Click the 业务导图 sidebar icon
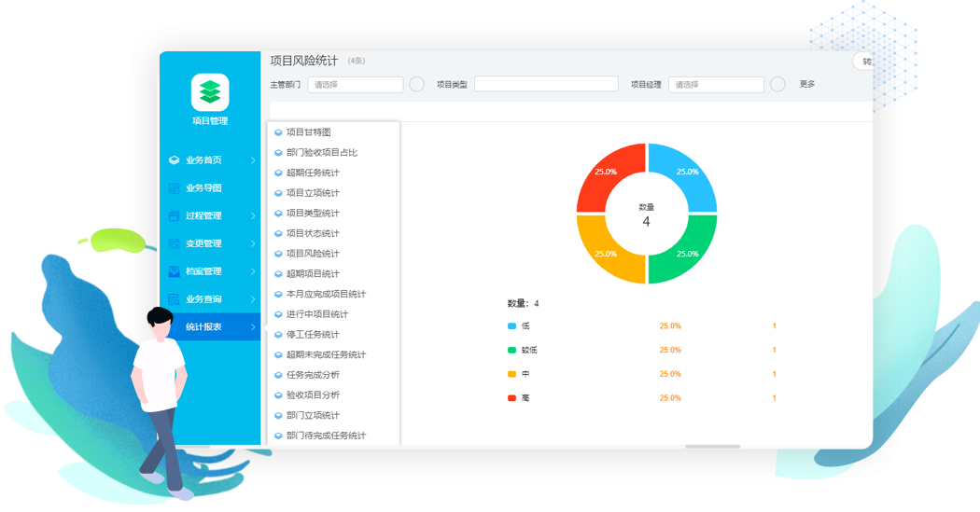The height and width of the screenshot is (512, 980). (x=174, y=188)
